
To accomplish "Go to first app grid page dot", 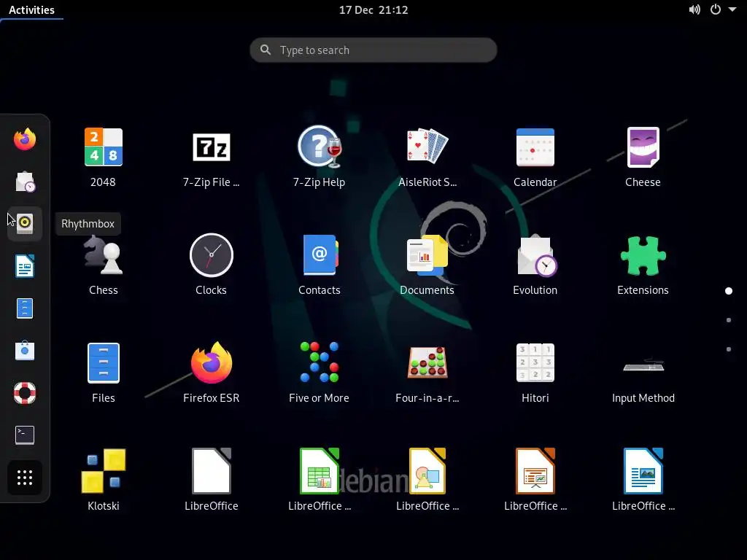I will (x=729, y=291).
